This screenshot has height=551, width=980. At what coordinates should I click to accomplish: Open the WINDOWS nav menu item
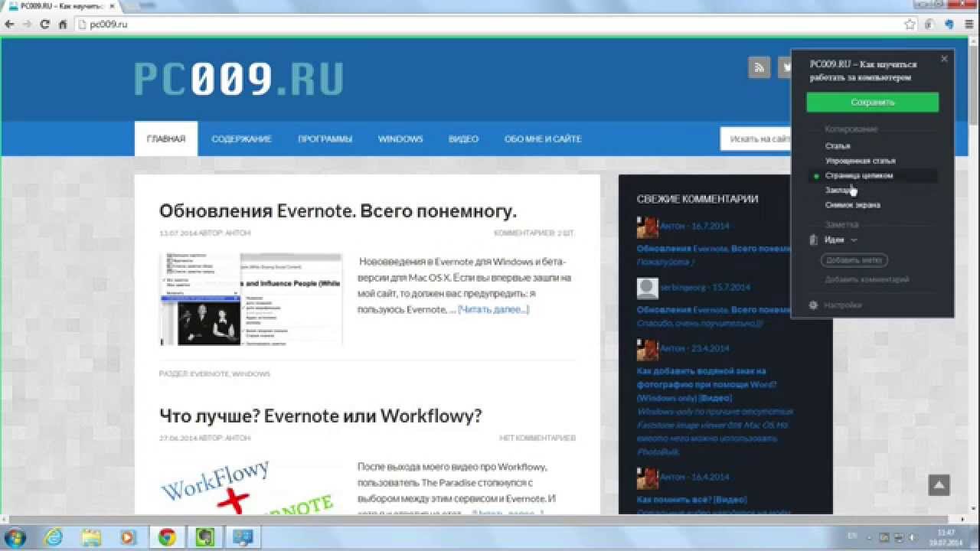(x=400, y=139)
